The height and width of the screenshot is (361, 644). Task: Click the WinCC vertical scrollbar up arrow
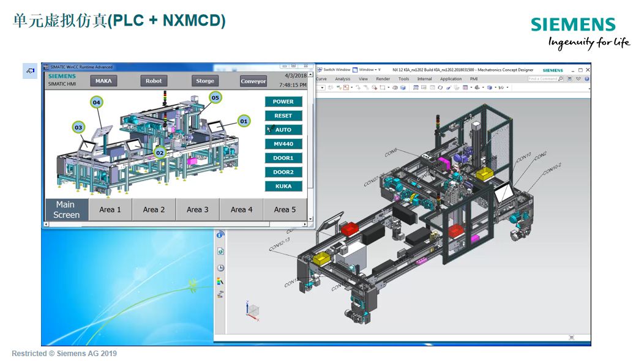310,74
